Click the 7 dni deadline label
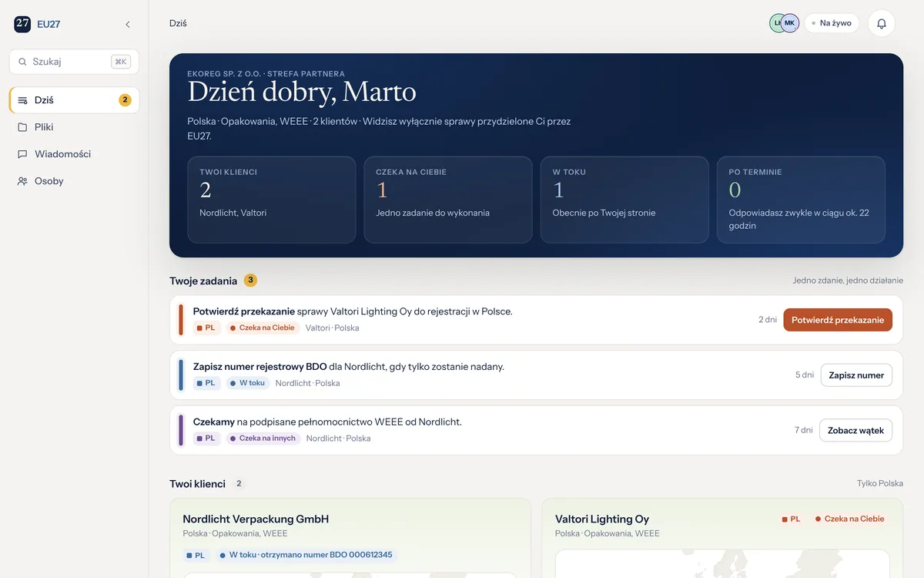 pyautogui.click(x=804, y=431)
